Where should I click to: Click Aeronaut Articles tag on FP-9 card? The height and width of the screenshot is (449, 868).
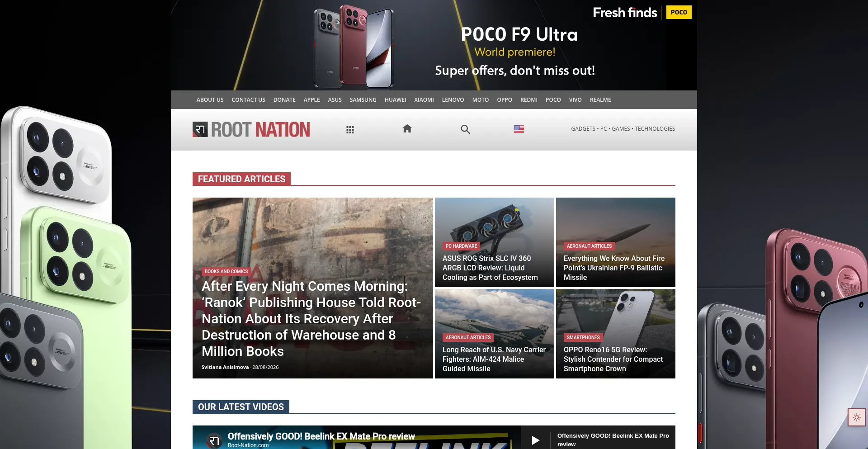coord(589,246)
